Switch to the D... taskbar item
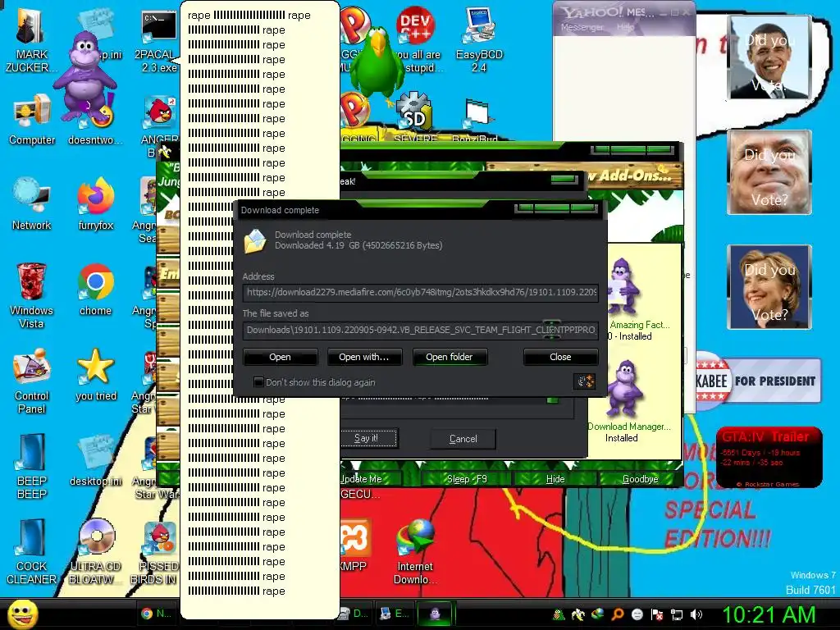Image resolution: width=840 pixels, height=630 pixels. (355, 614)
